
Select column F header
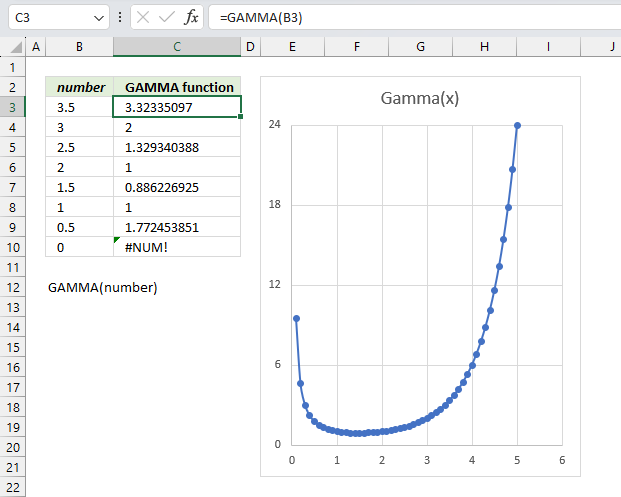tap(356, 47)
